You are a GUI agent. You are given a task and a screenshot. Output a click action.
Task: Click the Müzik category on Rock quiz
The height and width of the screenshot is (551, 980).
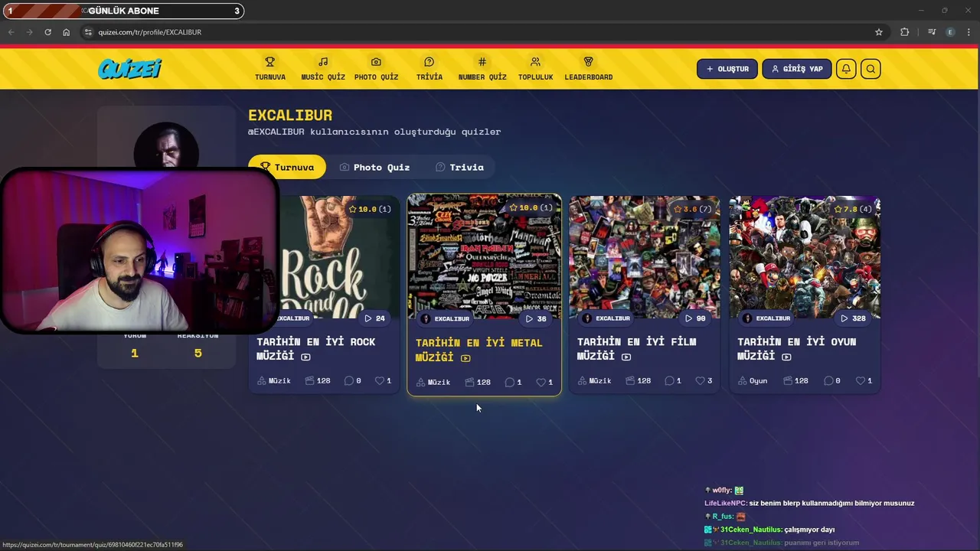(274, 380)
